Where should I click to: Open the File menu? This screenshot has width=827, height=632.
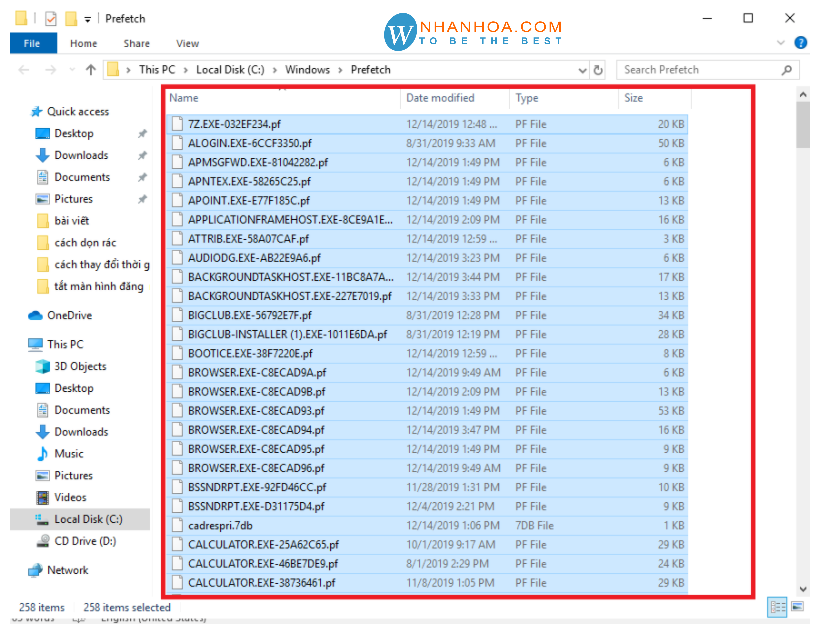click(x=32, y=43)
